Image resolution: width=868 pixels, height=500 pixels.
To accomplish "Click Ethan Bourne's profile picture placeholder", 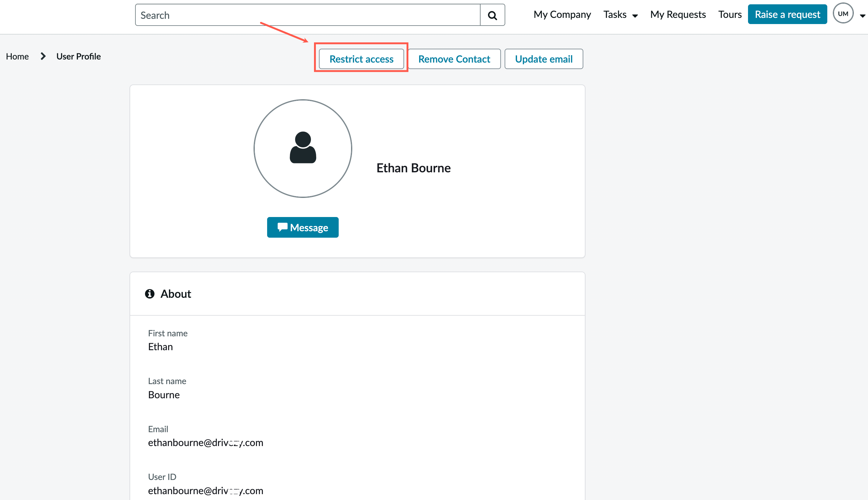I will [x=303, y=149].
